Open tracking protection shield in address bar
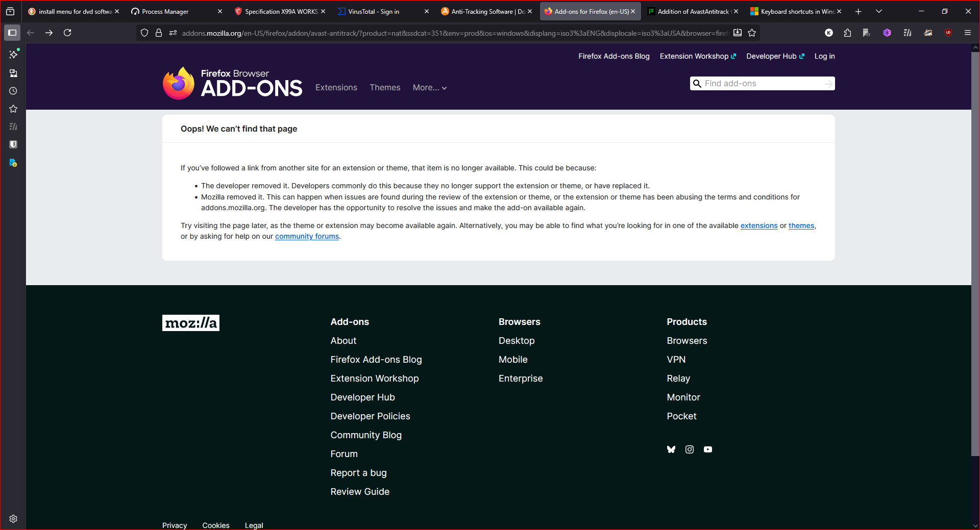This screenshot has width=980, height=530. [x=144, y=33]
